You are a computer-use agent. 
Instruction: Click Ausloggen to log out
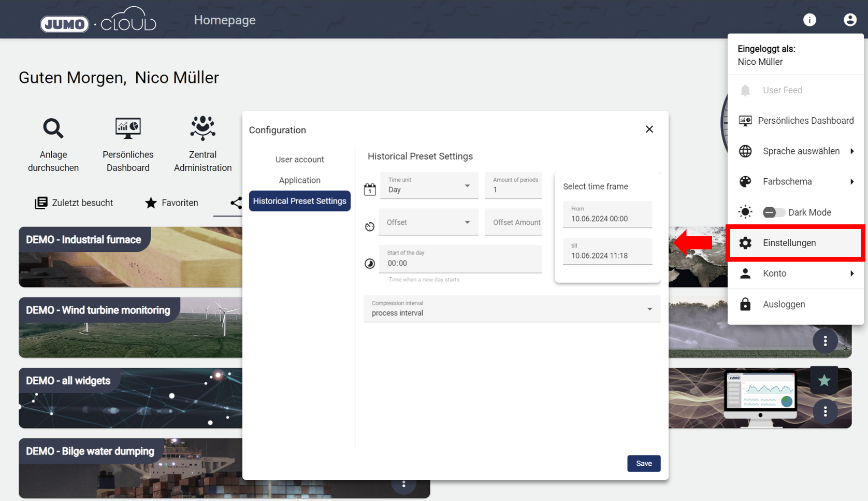click(783, 304)
